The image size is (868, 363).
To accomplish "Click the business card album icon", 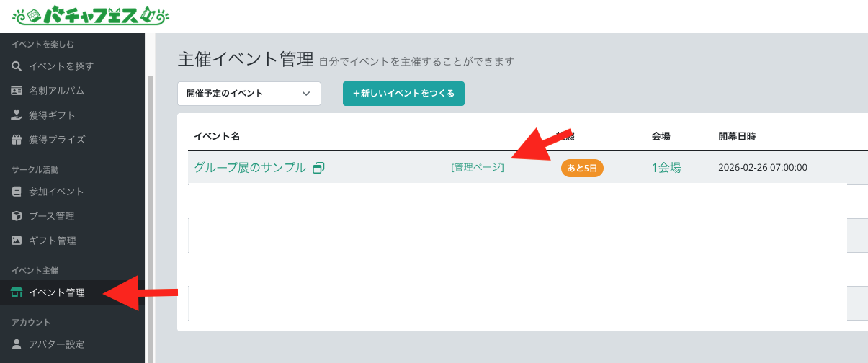I will coord(17,91).
